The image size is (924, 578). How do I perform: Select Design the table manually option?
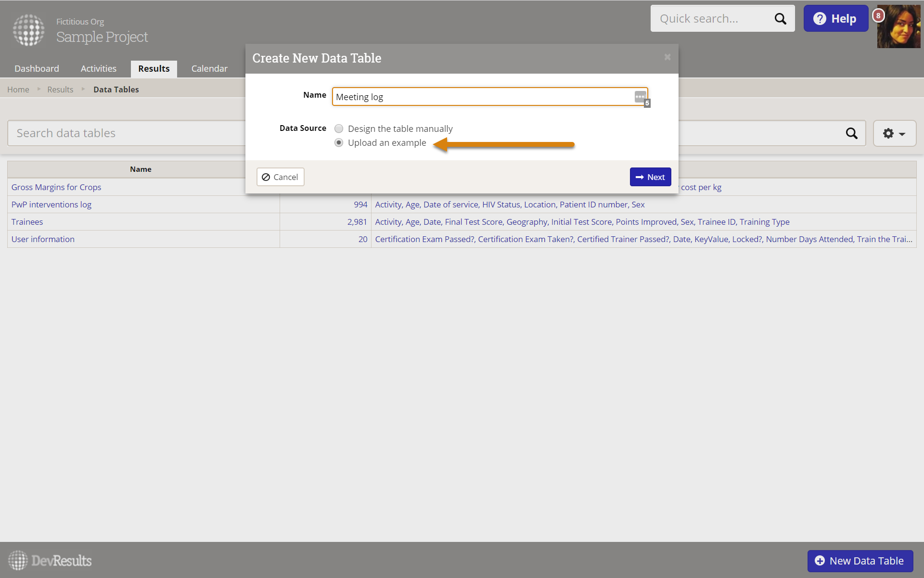tap(339, 128)
